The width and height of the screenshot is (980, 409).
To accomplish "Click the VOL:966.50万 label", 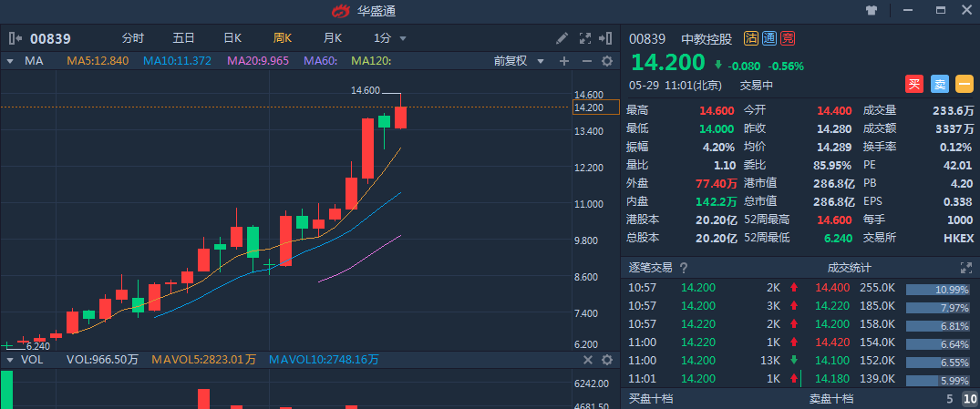I will (x=102, y=360).
